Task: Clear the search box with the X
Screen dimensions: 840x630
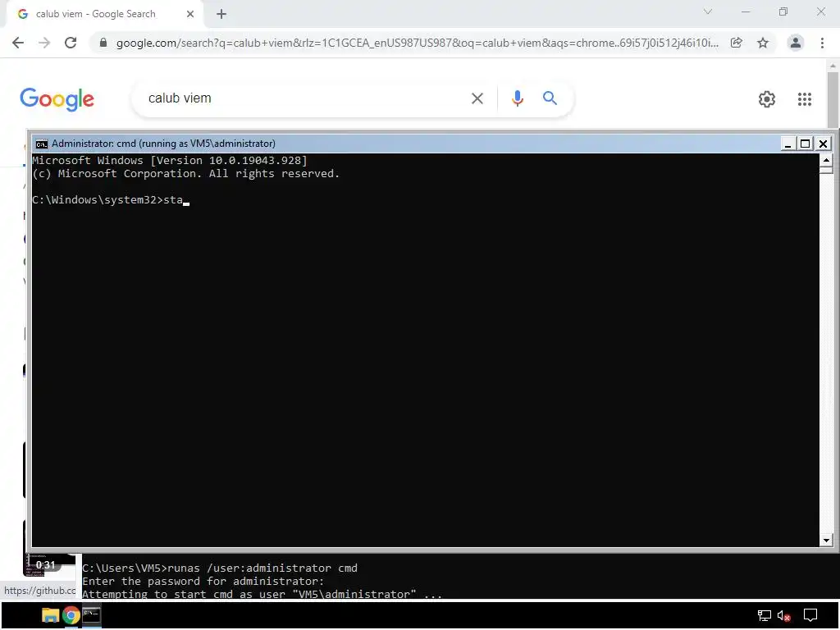Action: (477, 98)
